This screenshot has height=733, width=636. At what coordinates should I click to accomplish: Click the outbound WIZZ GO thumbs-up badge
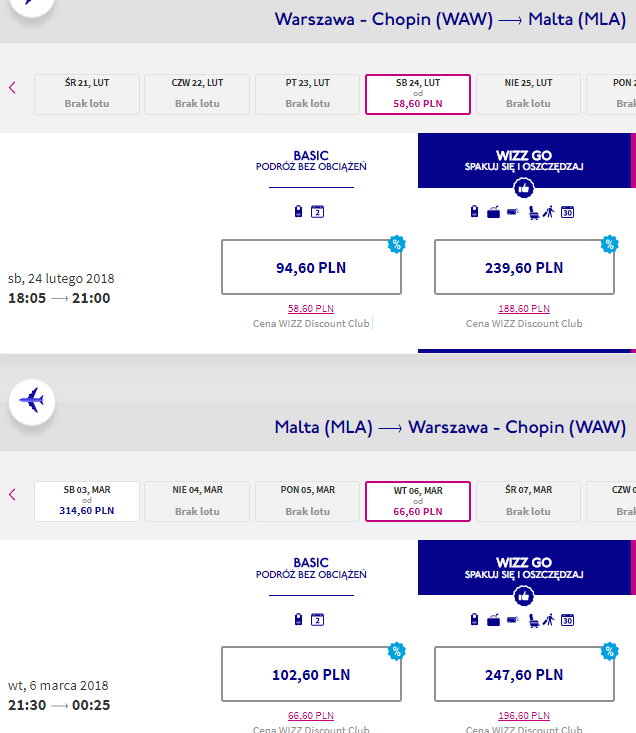524,188
